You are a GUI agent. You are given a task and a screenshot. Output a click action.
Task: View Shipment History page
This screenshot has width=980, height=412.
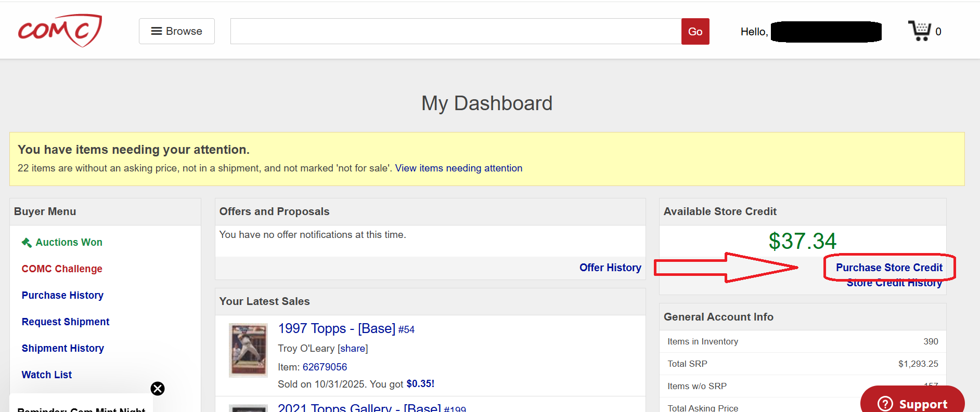click(x=63, y=349)
